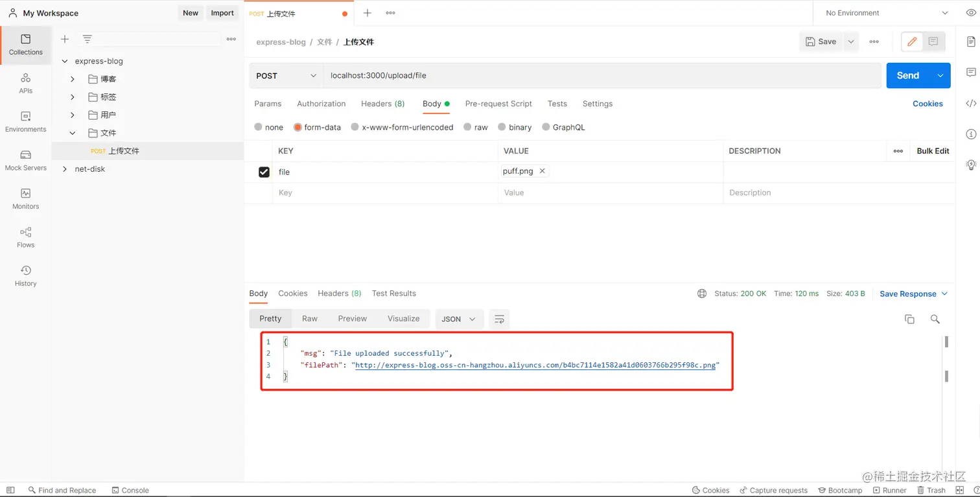Click the New button in workspace header
The height and width of the screenshot is (497, 980).
(191, 13)
